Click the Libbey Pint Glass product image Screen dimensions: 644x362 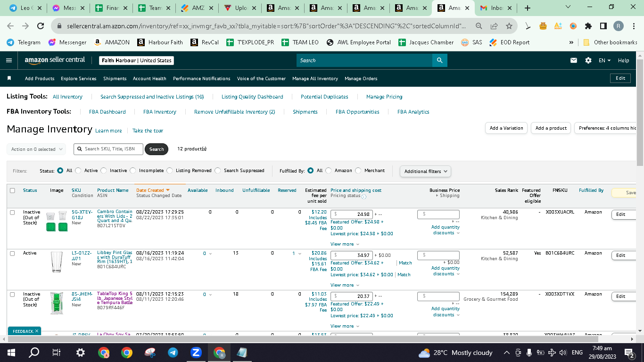pos(57,262)
